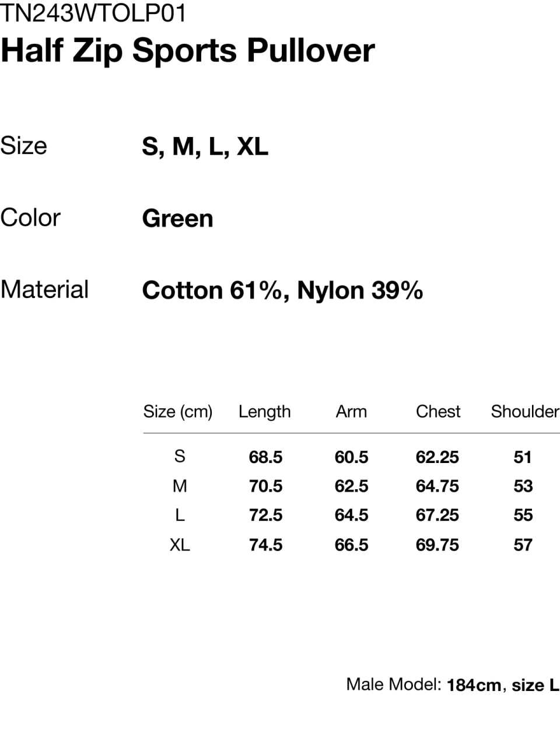
Task: Select the S, M, L, XL size text
Action: click(x=205, y=146)
